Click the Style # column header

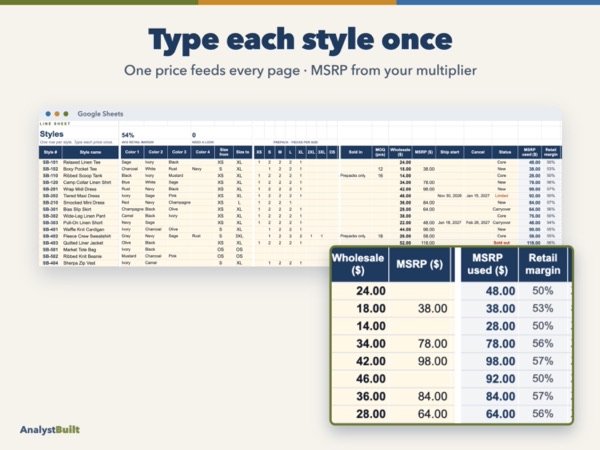50,152
